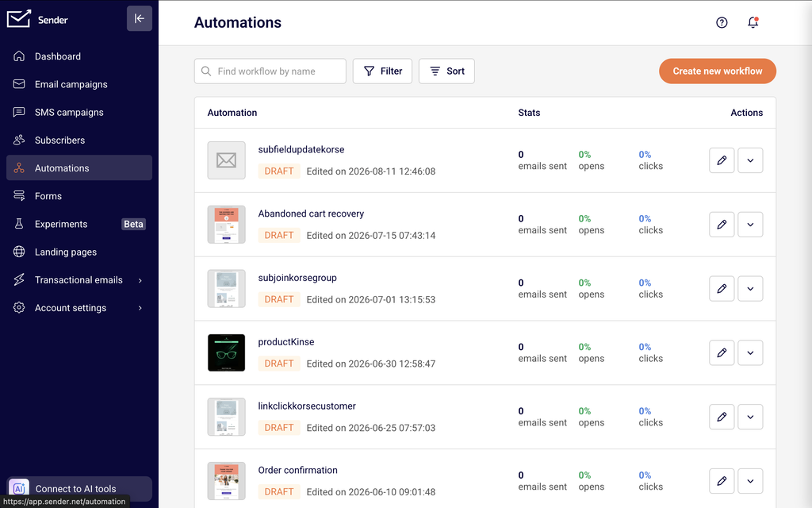Click the Sender logo icon
Viewport: 812px width, 508px height.
(19, 19)
